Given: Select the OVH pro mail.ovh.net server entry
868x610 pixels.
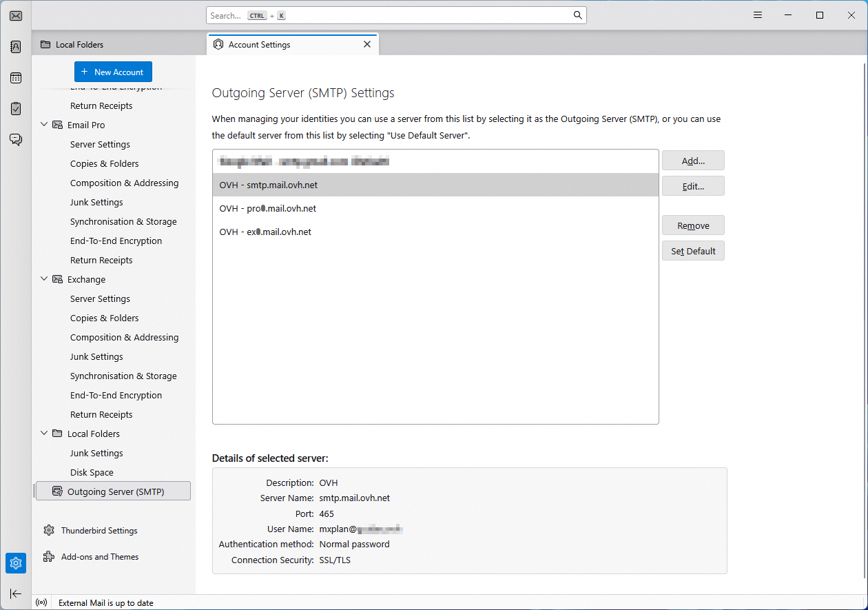Looking at the screenshot, I should click(268, 208).
